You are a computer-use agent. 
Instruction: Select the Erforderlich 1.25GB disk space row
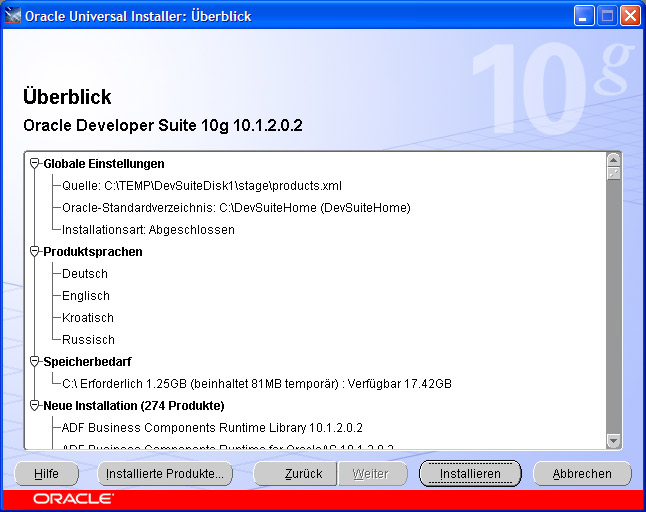[257, 383]
